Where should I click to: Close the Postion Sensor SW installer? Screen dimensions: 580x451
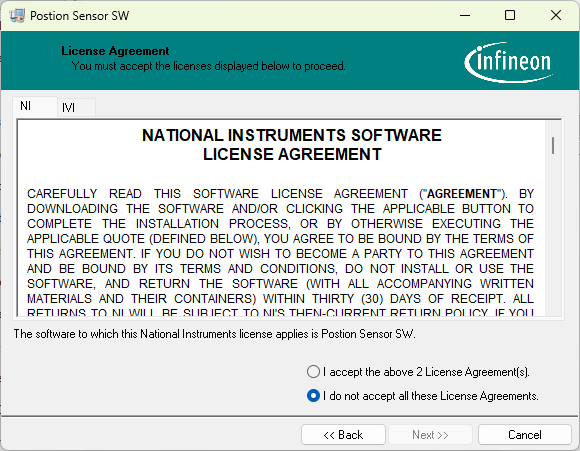click(556, 16)
